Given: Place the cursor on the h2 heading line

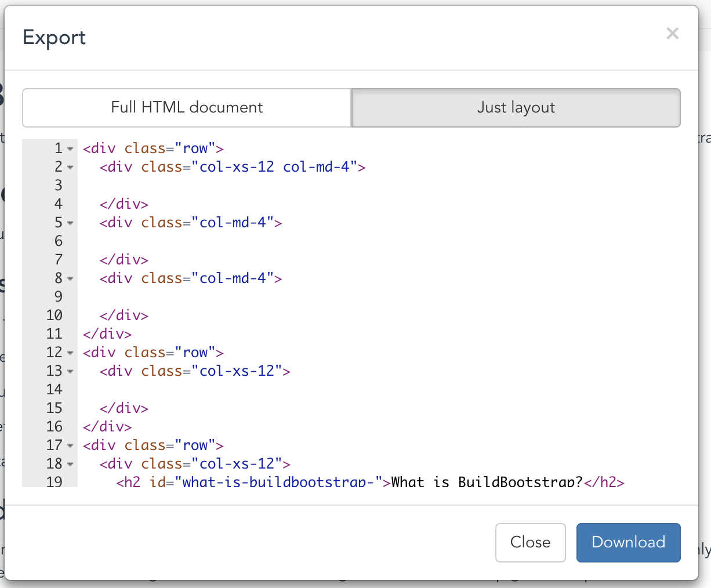Looking at the screenshot, I should [232, 482].
